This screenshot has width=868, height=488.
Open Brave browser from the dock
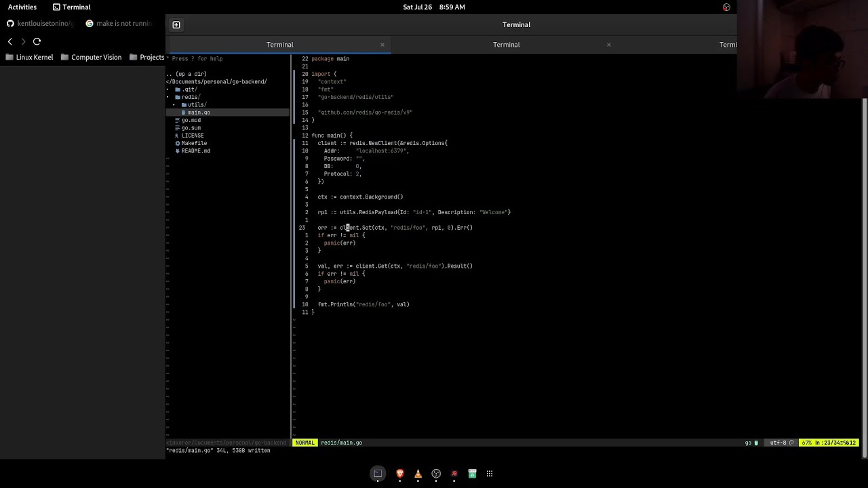pos(400,474)
